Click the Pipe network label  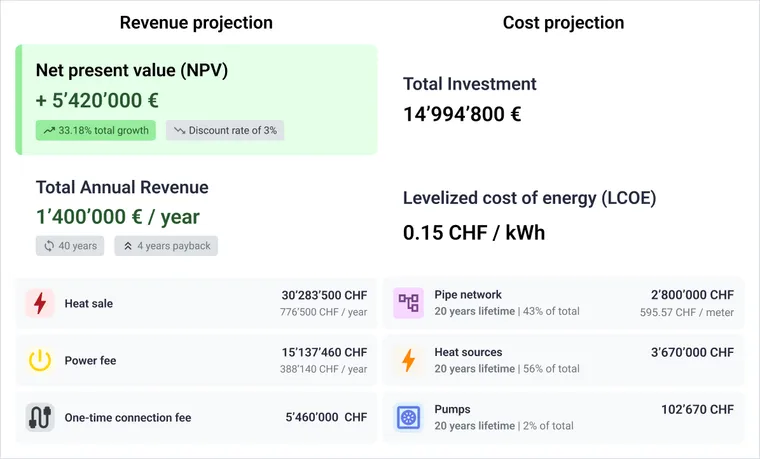pos(468,295)
